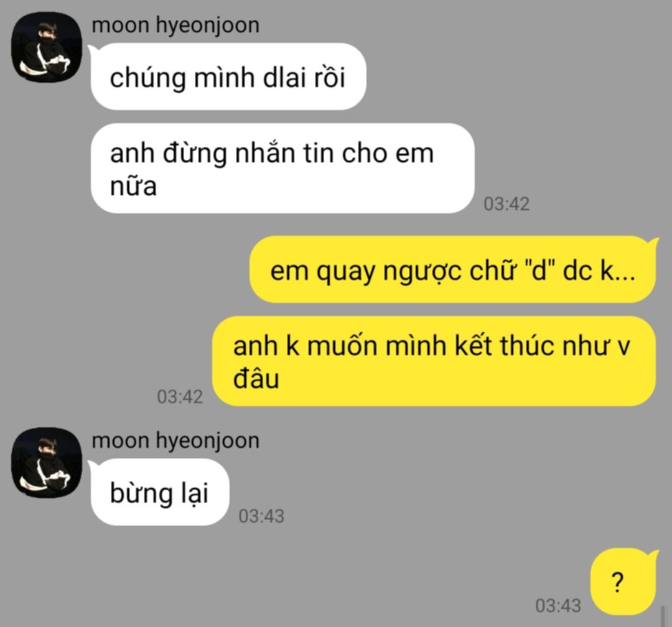This screenshot has width=672, height=627.
Task: Click the chat scrollbar at the bottom right
Action: (x=663, y=616)
